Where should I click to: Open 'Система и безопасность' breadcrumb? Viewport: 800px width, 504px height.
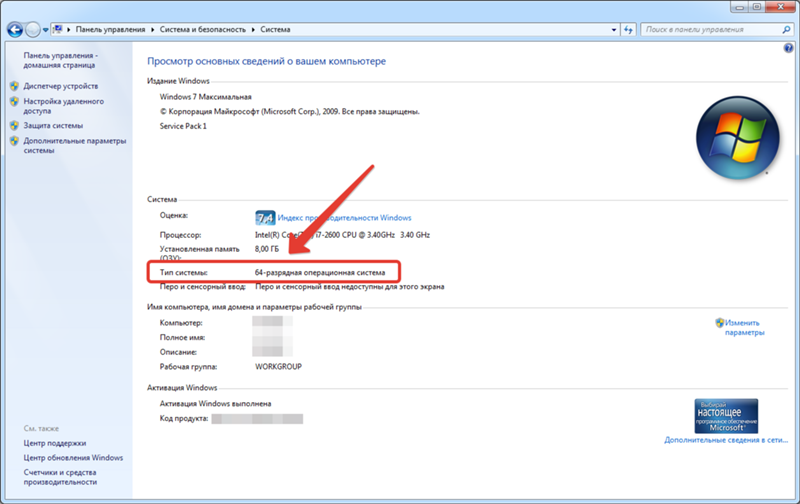pos(203,30)
